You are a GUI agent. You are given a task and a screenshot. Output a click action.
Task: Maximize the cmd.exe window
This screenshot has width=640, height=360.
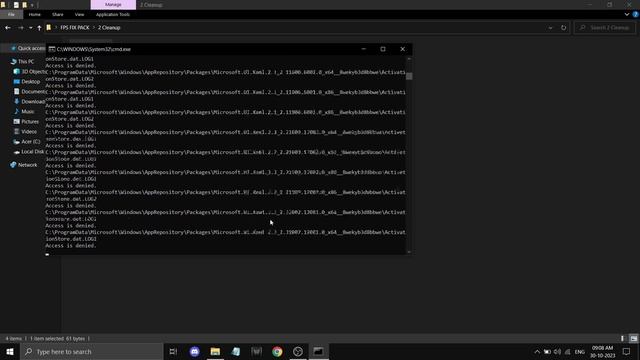383,49
